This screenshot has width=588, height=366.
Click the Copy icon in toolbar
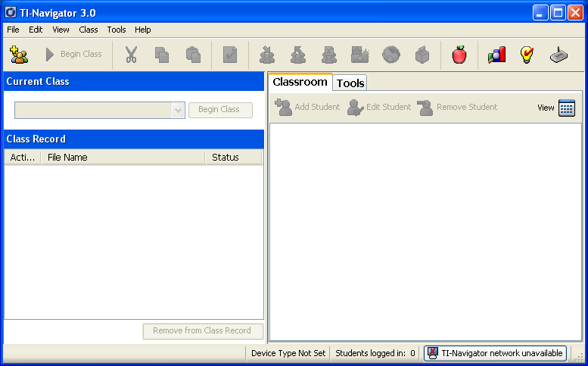[162, 55]
